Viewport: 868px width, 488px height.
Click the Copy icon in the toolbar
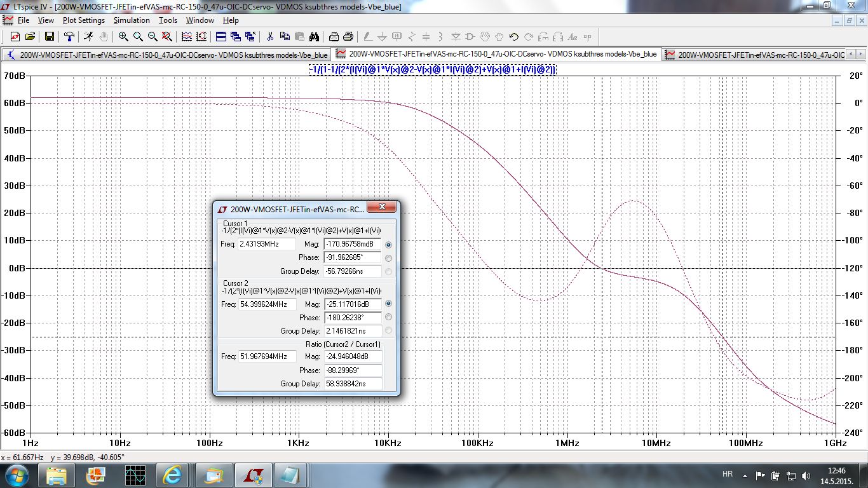285,37
